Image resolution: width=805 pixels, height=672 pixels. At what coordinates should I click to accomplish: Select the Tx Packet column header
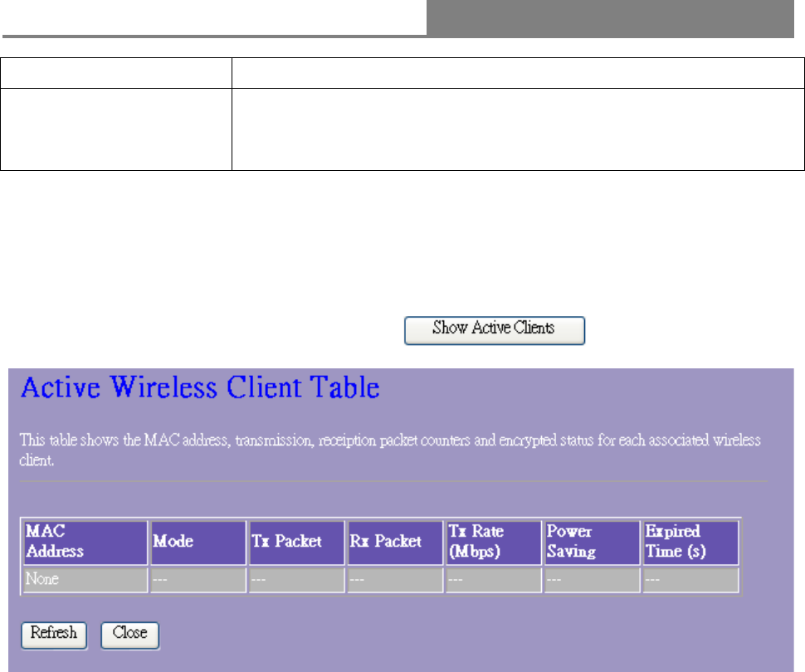coord(297,543)
